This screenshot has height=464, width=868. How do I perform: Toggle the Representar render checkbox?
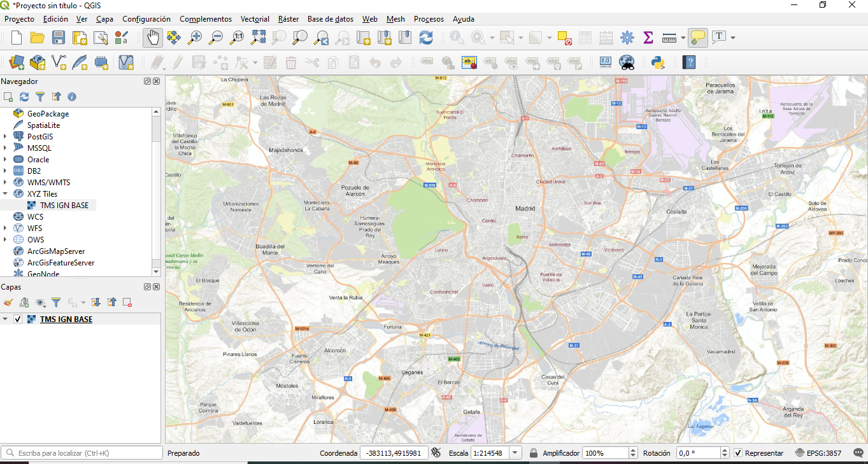(738, 453)
